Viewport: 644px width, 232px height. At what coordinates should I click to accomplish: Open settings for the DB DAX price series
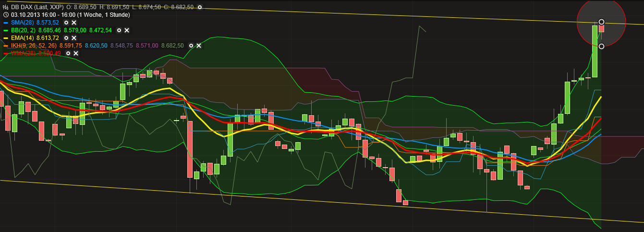200,7
